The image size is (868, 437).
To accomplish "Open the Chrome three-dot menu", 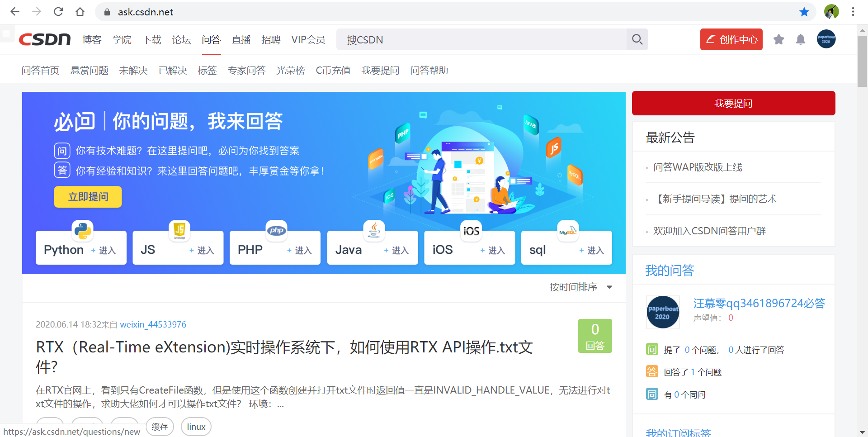I will click(x=853, y=12).
